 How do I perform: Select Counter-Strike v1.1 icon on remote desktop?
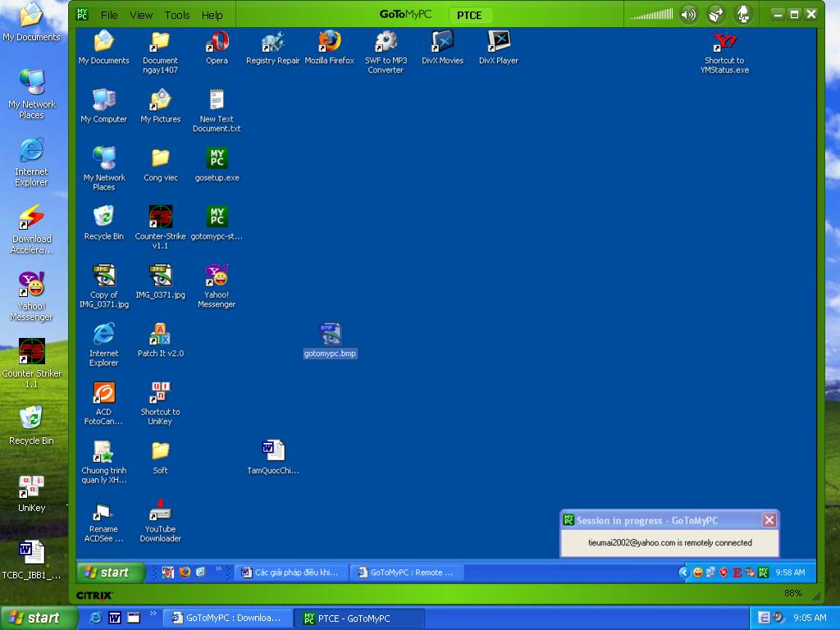161,227
